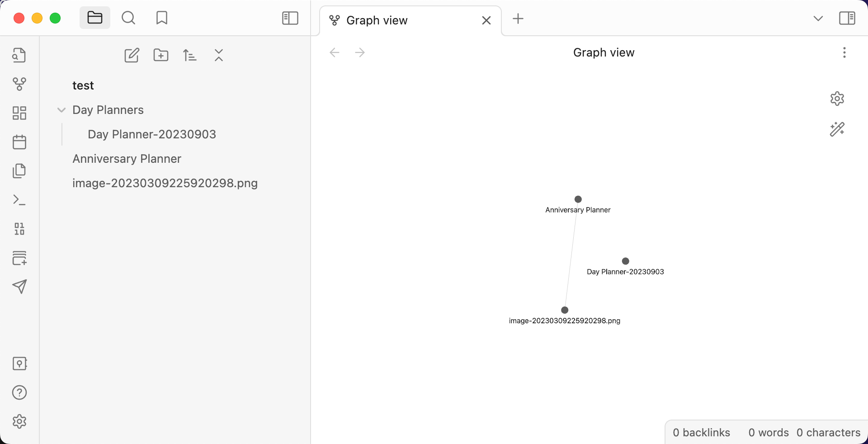Open more options for Graph view
Image resolution: width=868 pixels, height=444 pixels.
pos(844,52)
